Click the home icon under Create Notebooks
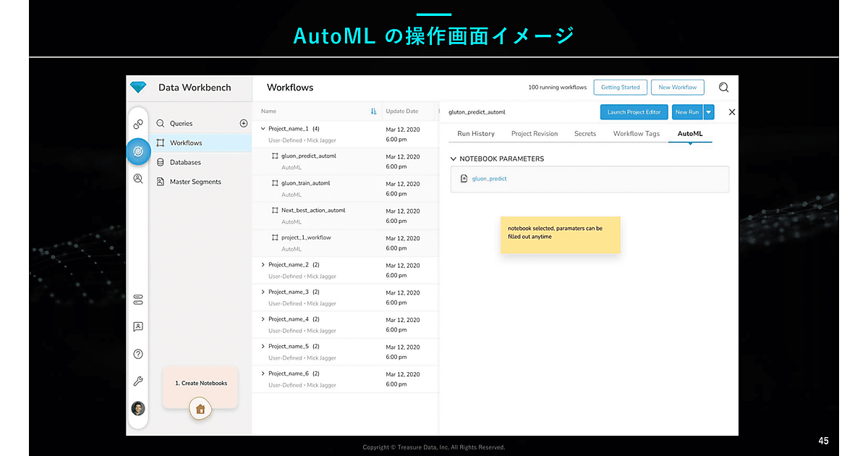This screenshot has width=868, height=456. 200,409
